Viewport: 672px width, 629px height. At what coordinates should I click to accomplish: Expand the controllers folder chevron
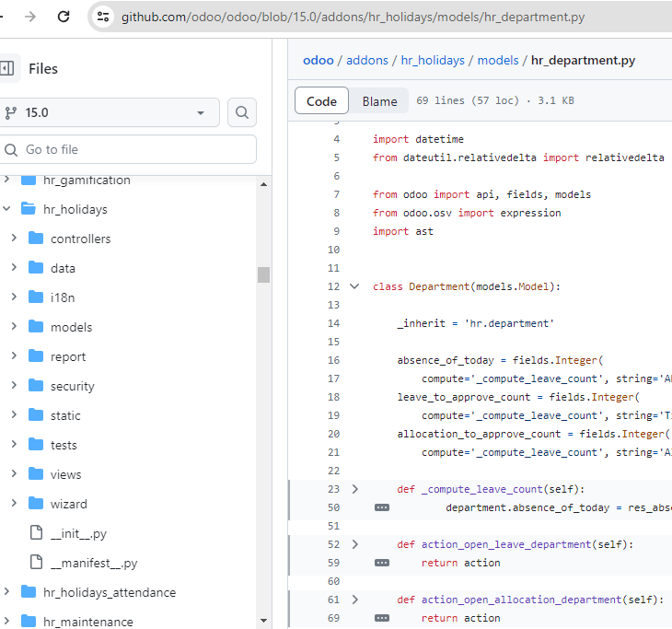(x=14, y=238)
